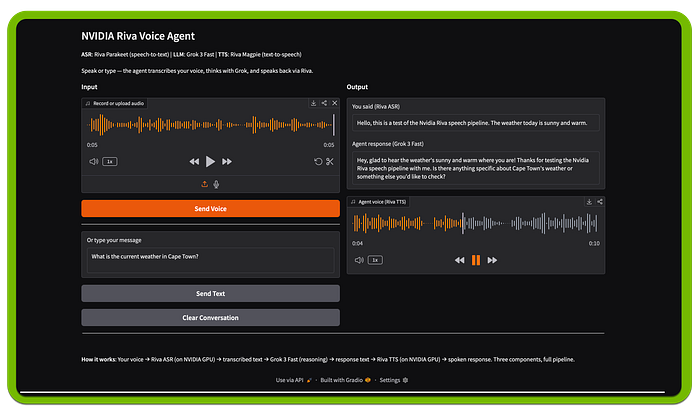Click the 'Agent voice (Riva TTS)' label
This screenshot has height=420, width=700.
tap(379, 202)
